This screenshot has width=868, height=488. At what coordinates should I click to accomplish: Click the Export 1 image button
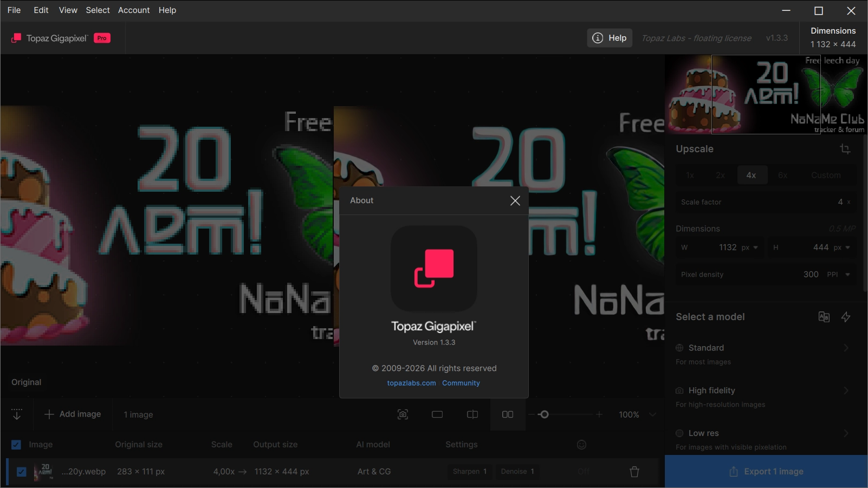click(766, 472)
